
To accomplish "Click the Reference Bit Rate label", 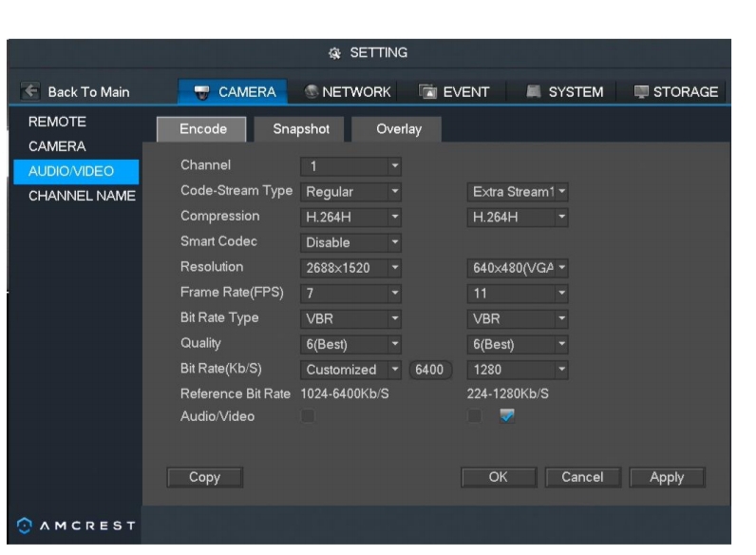I will (x=236, y=393).
